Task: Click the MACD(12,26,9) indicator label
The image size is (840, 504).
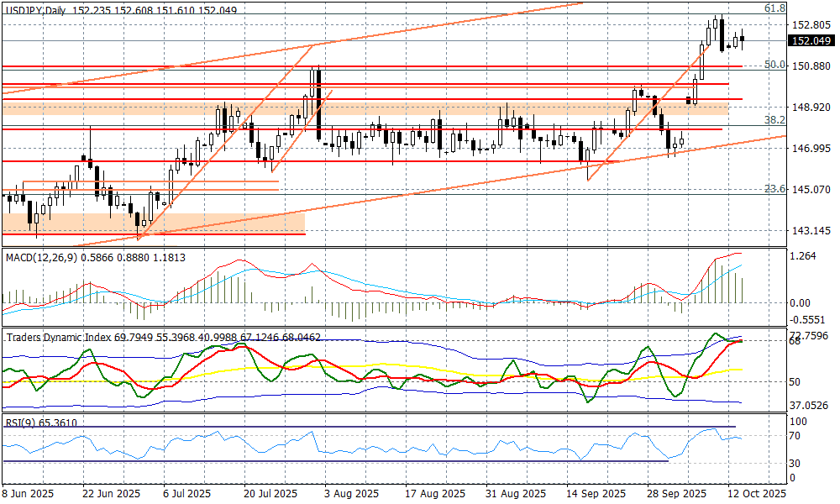Action: tap(41, 257)
